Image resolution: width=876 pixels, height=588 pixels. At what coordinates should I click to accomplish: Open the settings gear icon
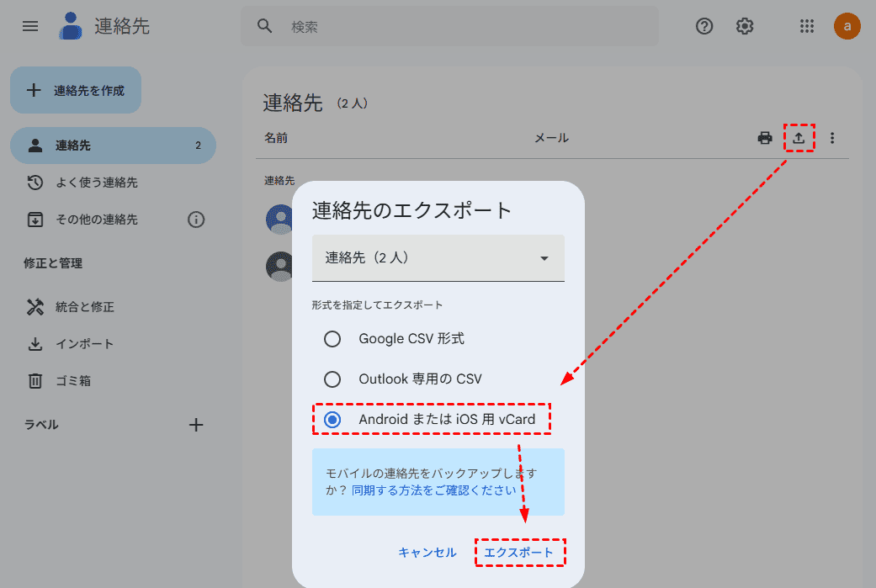745,26
